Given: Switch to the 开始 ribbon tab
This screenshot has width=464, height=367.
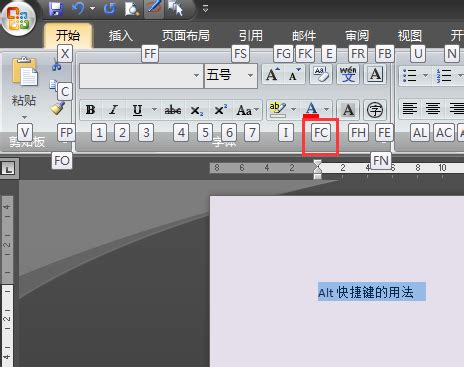Looking at the screenshot, I should pos(68,35).
